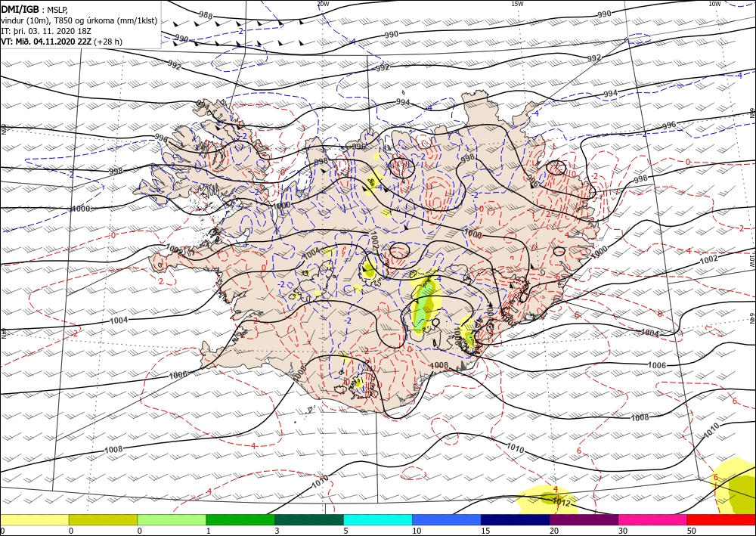Click the '1012' isobar label
This screenshot has width=756, height=536.
click(x=561, y=503)
